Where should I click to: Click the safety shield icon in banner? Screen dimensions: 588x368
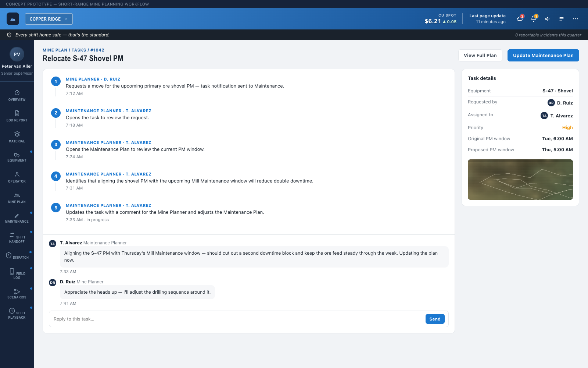click(x=10, y=35)
